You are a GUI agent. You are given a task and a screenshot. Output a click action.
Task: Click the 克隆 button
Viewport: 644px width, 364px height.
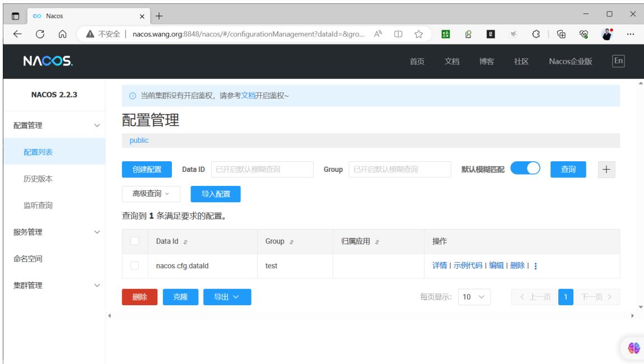[180, 297]
